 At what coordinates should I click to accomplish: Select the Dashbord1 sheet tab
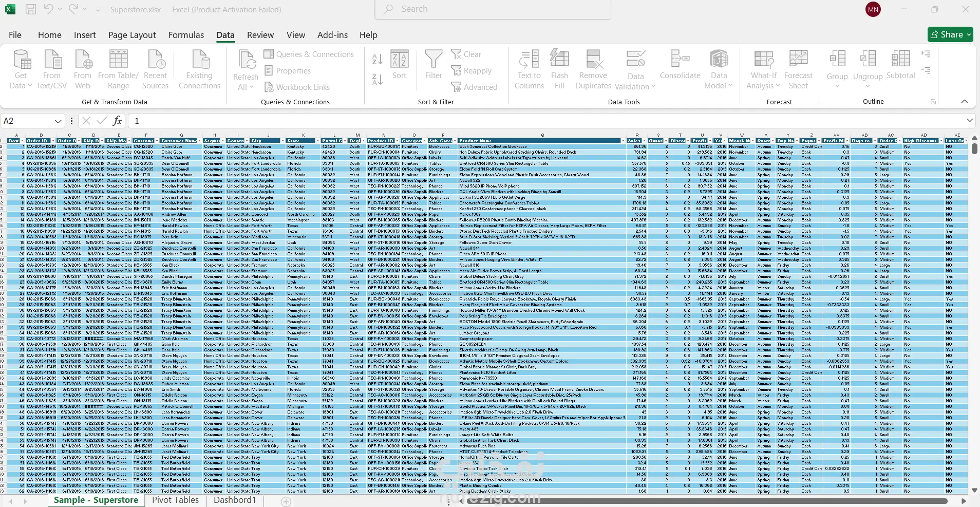click(235, 500)
